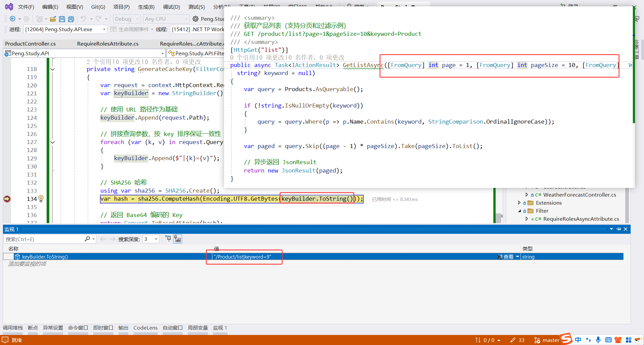
Task: Click the New Project toolbar icon
Action: (x=40, y=19)
